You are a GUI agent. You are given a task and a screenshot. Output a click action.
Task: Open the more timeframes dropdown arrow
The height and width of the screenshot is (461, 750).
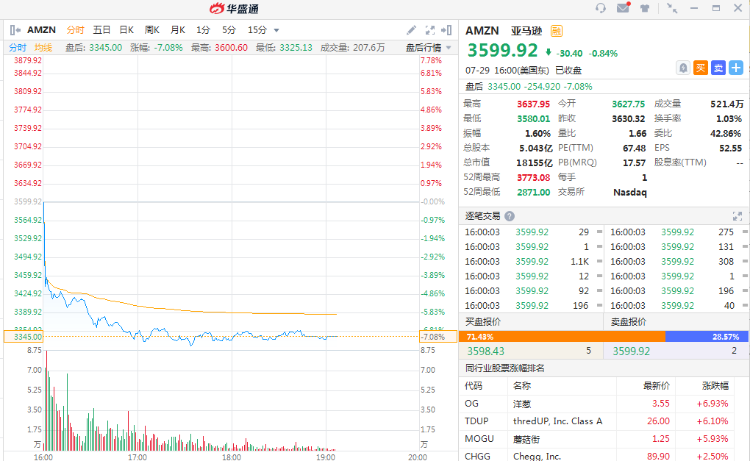pyautogui.click(x=276, y=30)
